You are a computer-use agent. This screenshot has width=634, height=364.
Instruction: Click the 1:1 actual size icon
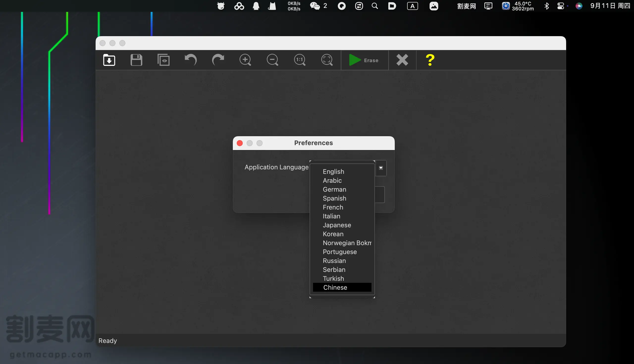pyautogui.click(x=300, y=60)
